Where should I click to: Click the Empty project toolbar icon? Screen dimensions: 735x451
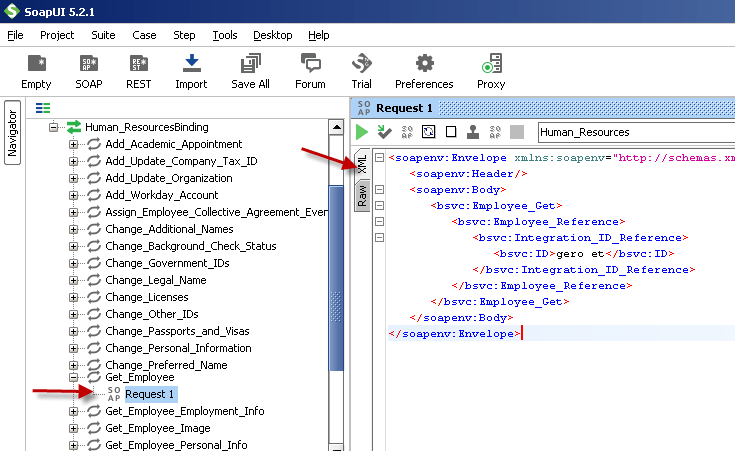coord(37,63)
